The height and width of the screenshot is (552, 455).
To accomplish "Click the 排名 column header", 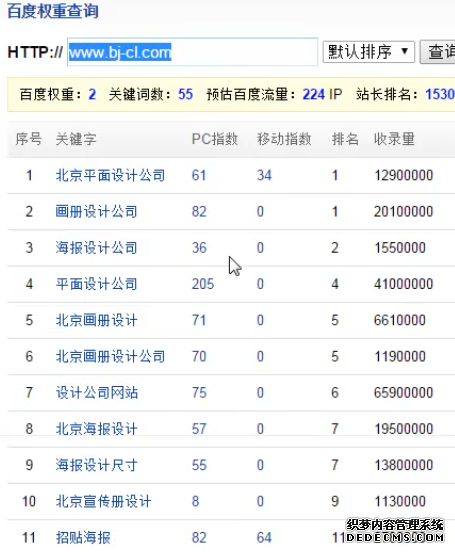I will pos(345,139).
